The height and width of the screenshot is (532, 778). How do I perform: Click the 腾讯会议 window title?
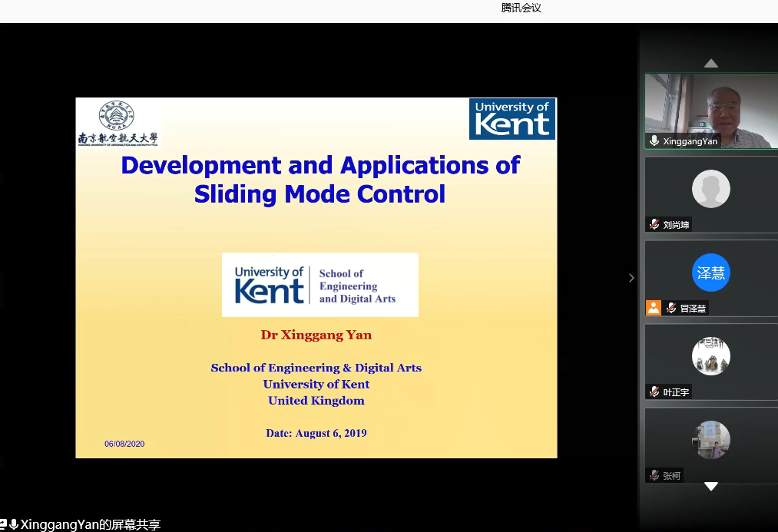pos(521,8)
